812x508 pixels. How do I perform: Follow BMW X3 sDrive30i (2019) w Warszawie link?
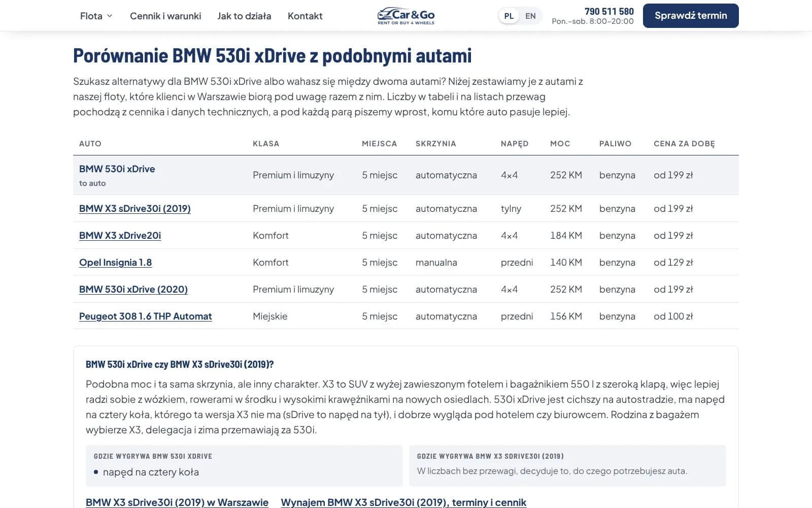[177, 502]
